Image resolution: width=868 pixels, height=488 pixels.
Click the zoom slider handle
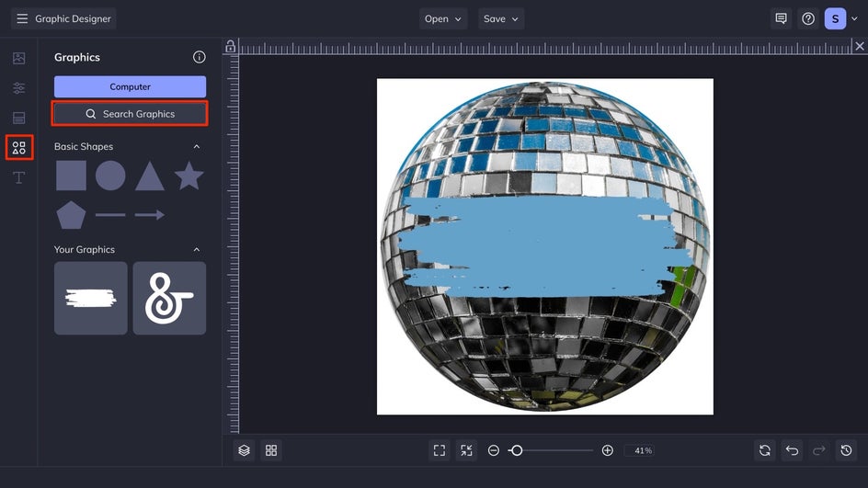[517, 450]
